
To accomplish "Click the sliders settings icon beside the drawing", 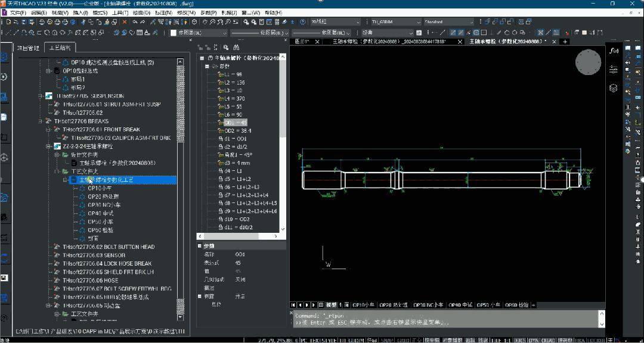I will [x=613, y=70].
